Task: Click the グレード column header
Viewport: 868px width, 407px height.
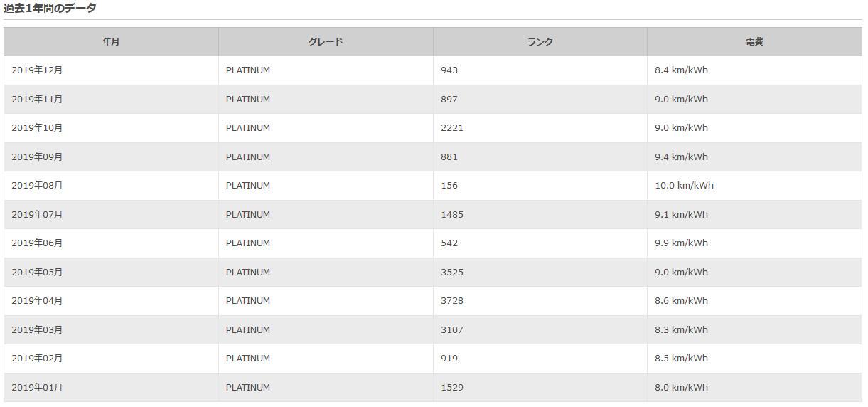Action: click(x=326, y=42)
